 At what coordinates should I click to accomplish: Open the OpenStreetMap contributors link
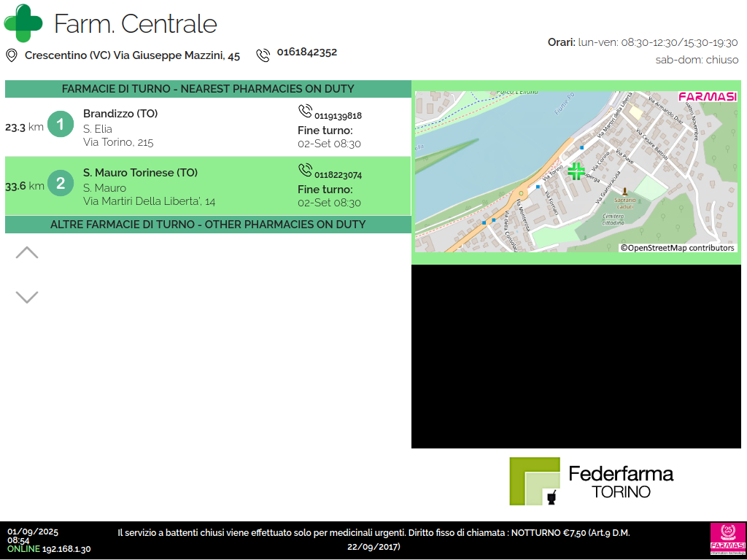tap(678, 248)
